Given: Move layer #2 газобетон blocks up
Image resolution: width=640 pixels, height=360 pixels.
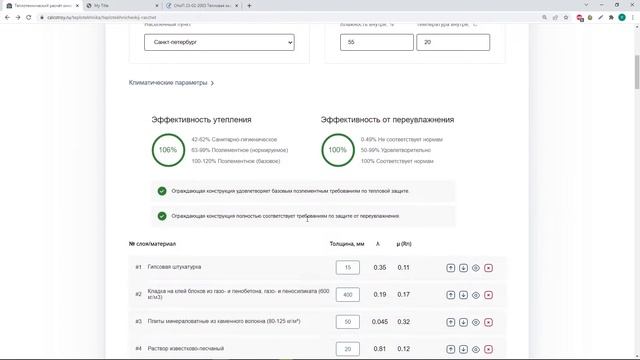Looking at the screenshot, I should [451, 295].
